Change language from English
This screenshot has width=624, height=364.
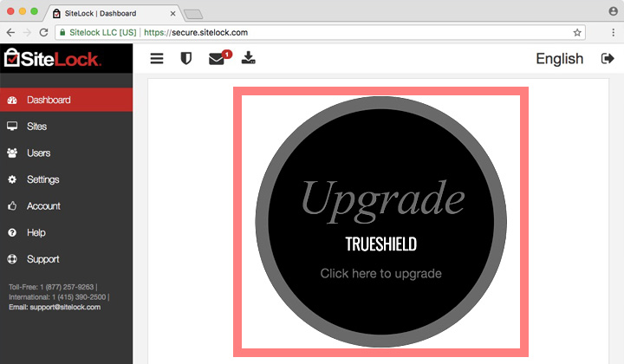(x=559, y=58)
